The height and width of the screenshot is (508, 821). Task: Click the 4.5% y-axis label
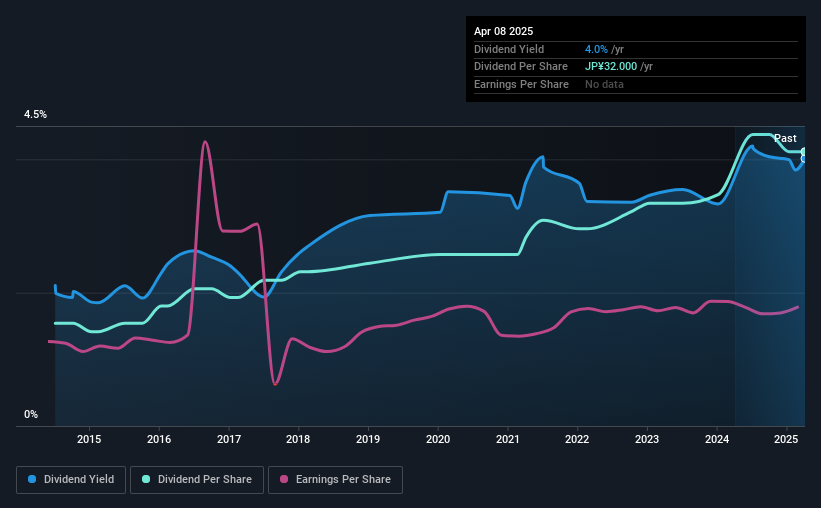[x=35, y=114]
